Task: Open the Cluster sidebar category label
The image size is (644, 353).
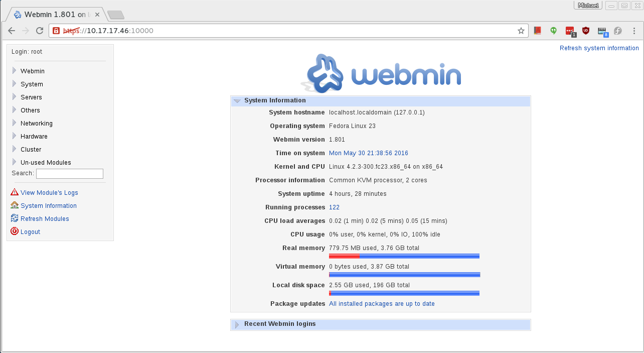Action: pos(31,150)
